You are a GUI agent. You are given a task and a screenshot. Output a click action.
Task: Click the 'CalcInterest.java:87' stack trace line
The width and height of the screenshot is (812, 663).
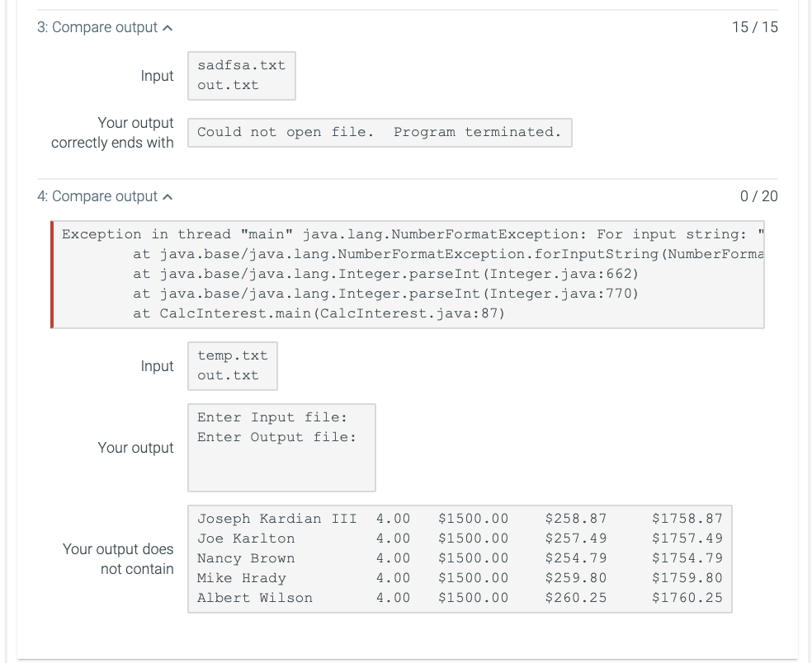pos(319,313)
